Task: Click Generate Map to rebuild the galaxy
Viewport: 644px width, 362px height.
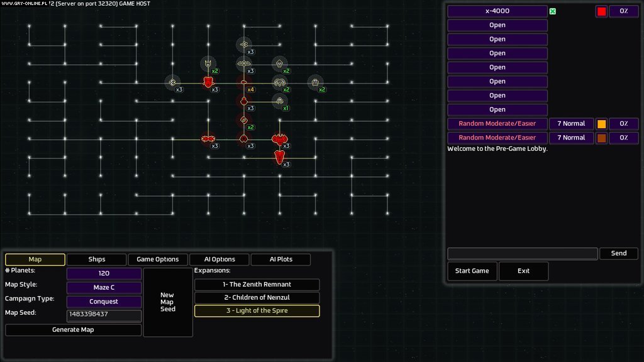Action: 72,329
